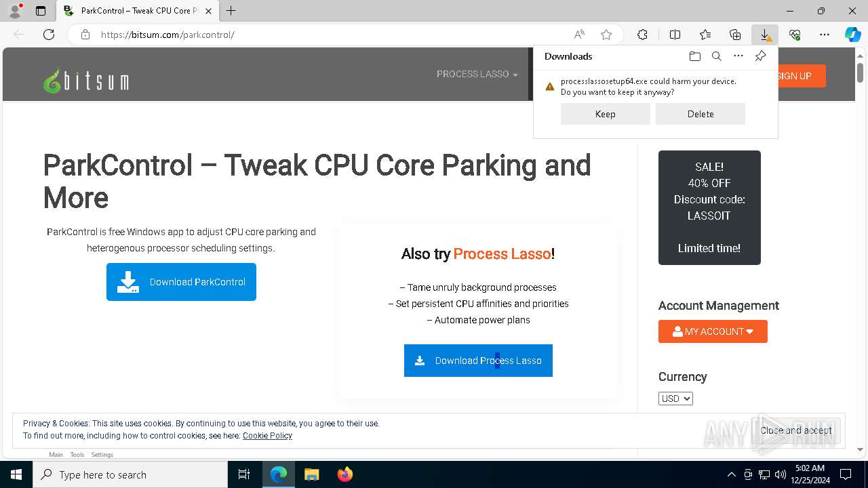Open the Browser essentials heart icon
Viewport: 868px width, 488px height.
coord(795,35)
